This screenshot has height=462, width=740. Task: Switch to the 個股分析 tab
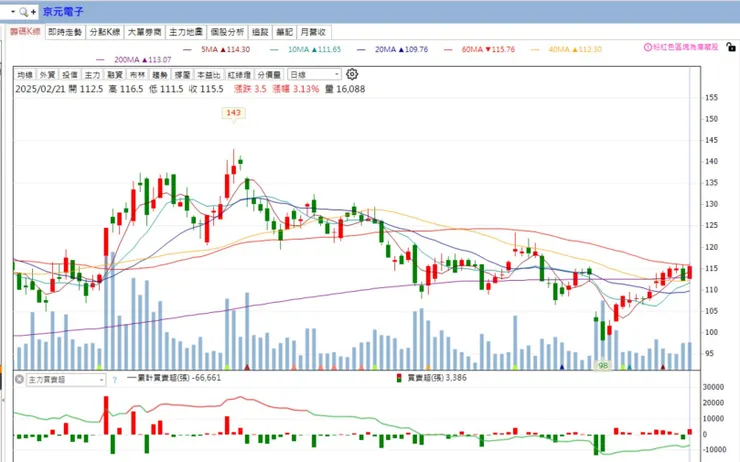click(x=227, y=32)
